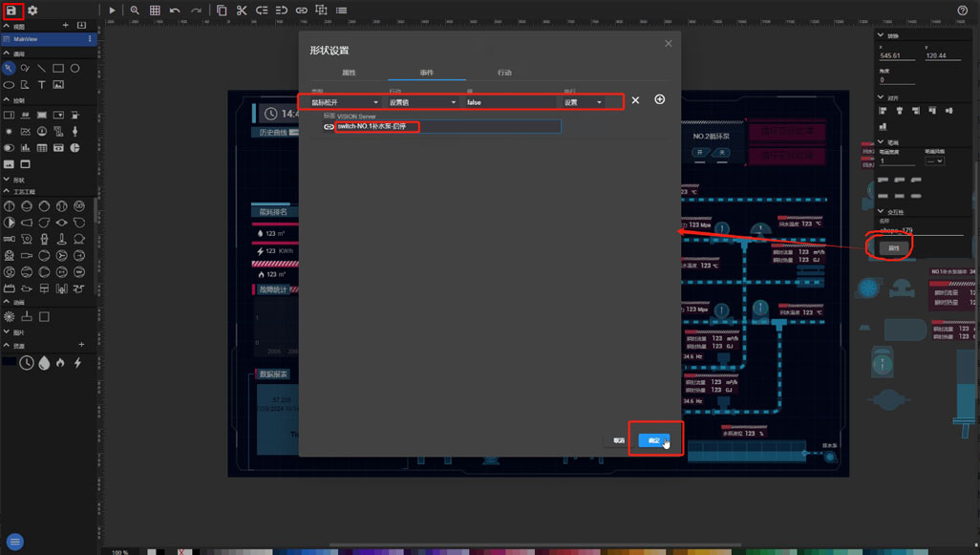Select the scissors cut icon
Viewport: 980px width, 555px height.
(x=242, y=11)
